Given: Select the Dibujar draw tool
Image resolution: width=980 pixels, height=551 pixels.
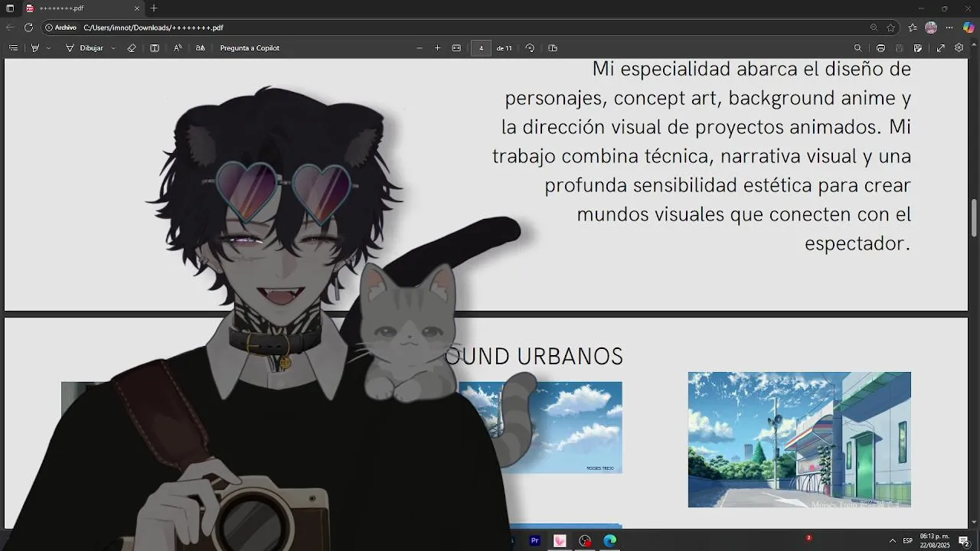Looking at the screenshot, I should [84, 48].
